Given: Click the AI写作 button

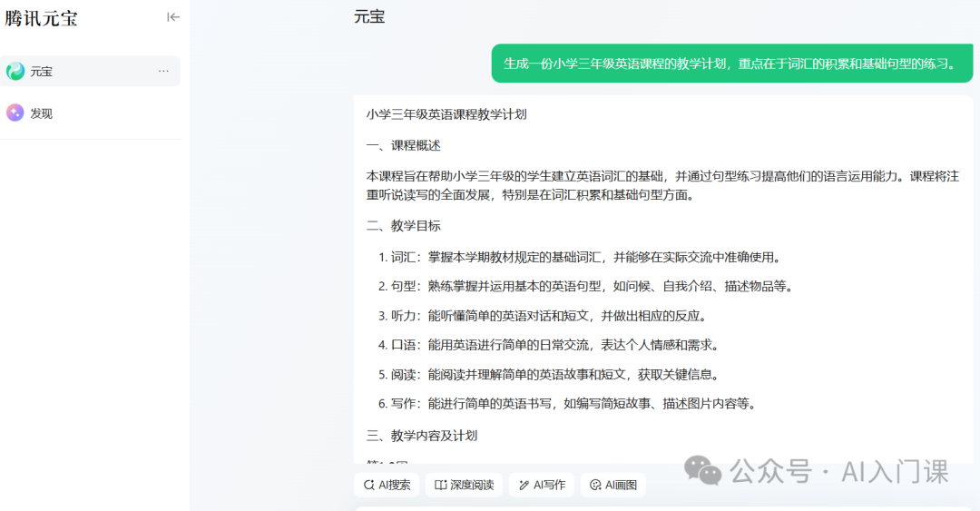Looking at the screenshot, I should [x=542, y=485].
